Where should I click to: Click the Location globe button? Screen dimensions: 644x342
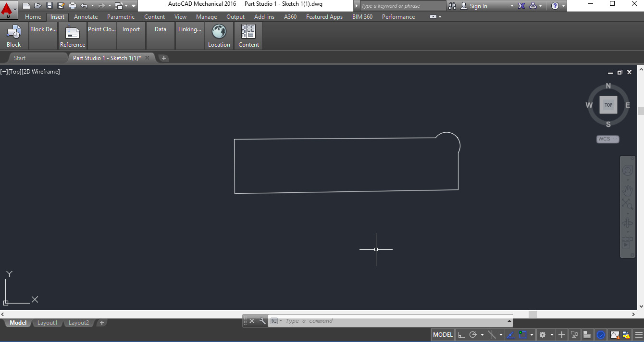pyautogui.click(x=219, y=36)
